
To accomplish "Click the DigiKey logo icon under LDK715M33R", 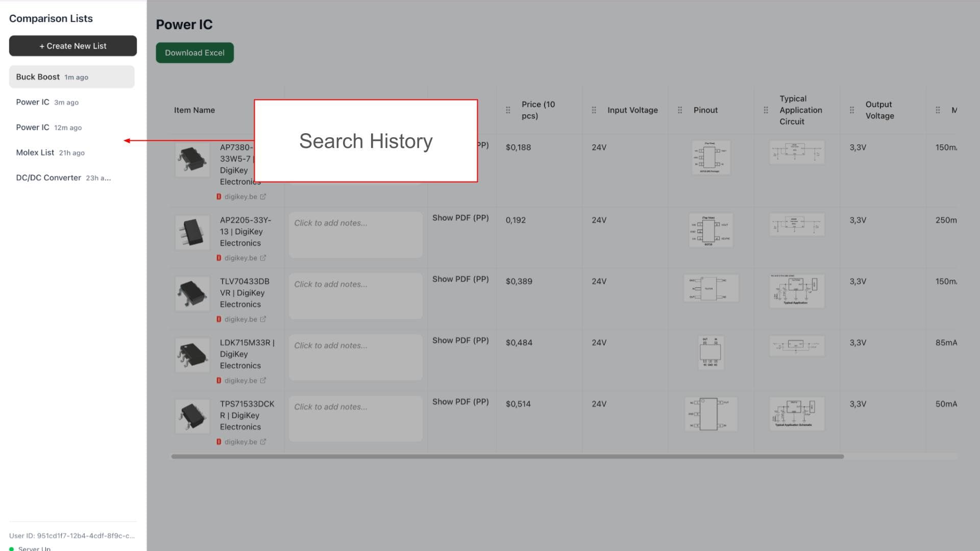I will 219,380.
